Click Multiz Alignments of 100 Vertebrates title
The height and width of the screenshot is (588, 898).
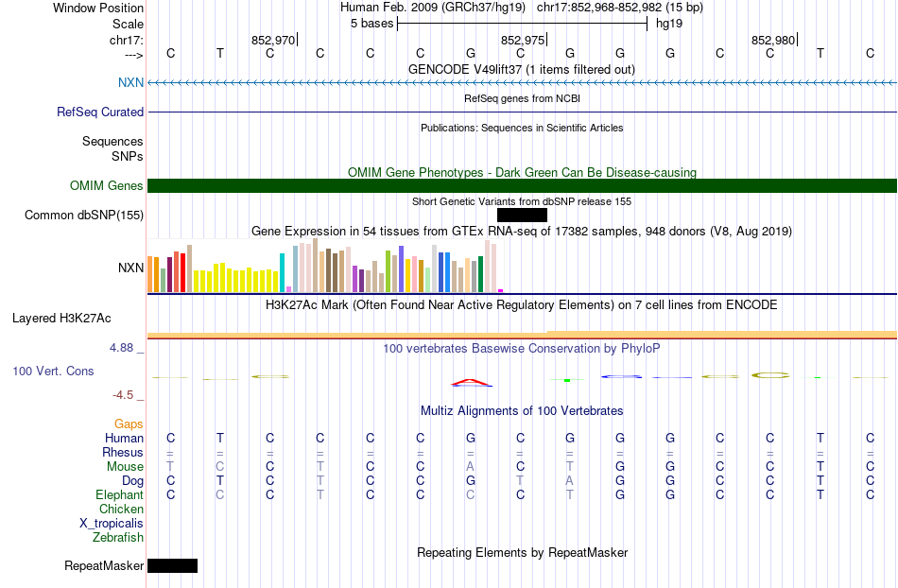522,410
